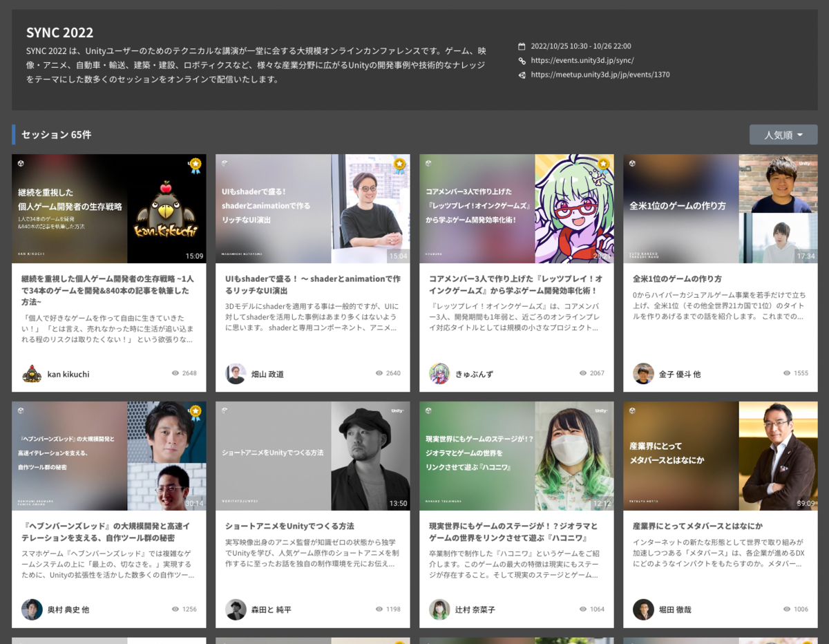Open card title 産業界にとってメタバースとはなにか
The height and width of the screenshot is (644, 829).
698,526
